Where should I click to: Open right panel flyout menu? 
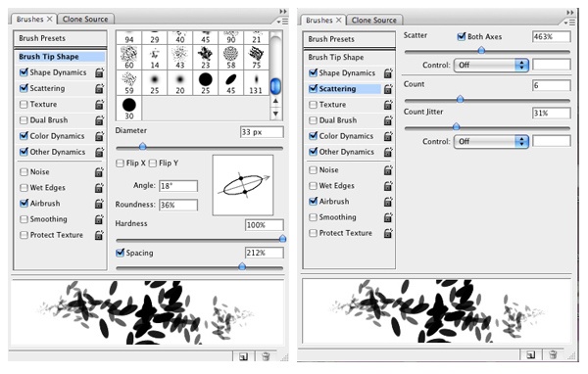(570, 23)
